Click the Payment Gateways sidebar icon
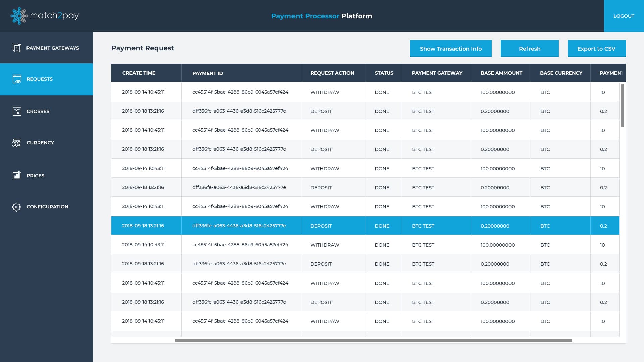Screen dimensions: 644x362 [x=17, y=48]
